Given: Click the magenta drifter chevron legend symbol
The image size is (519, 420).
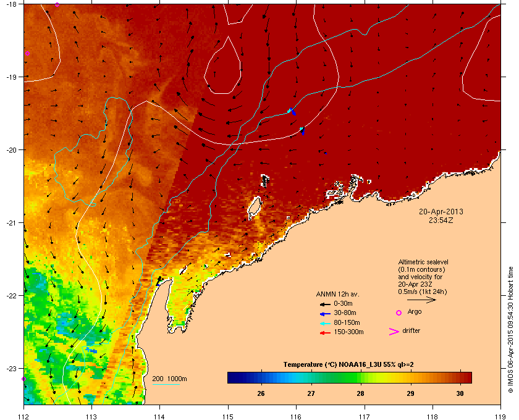Looking at the screenshot, I should [394, 332].
